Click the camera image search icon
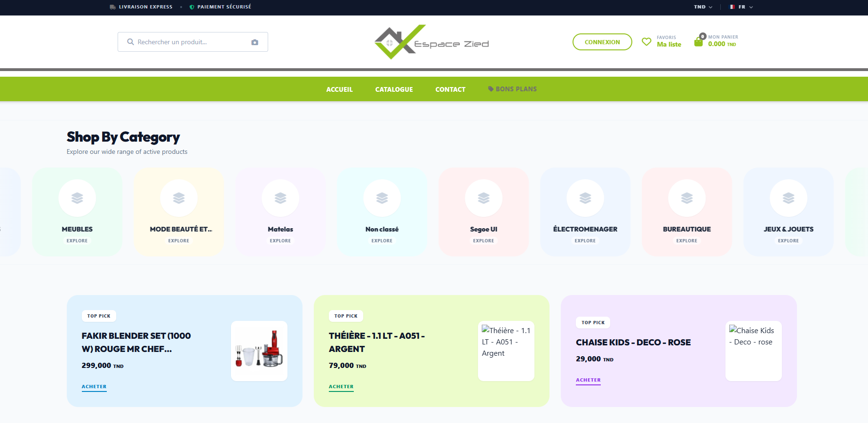 255,42
